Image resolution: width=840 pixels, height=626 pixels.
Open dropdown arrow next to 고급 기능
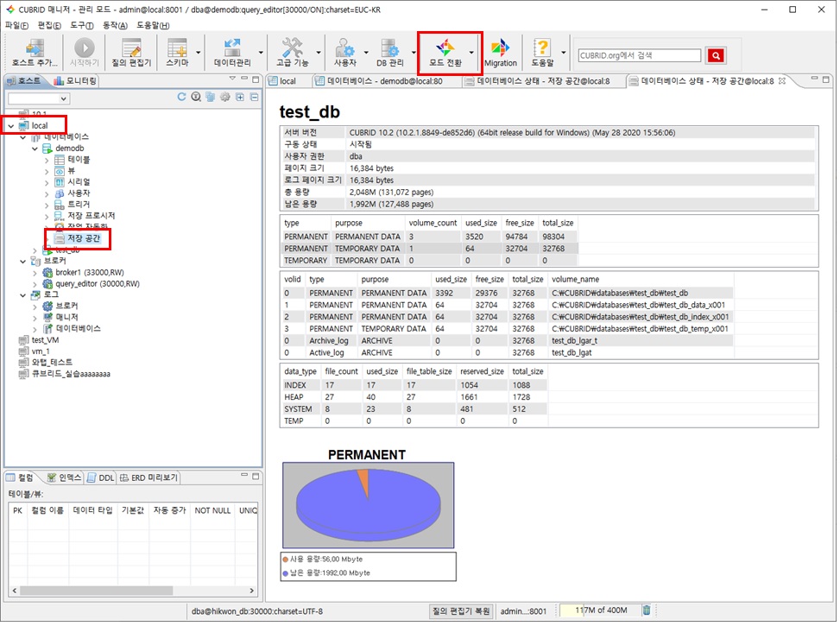[319, 53]
